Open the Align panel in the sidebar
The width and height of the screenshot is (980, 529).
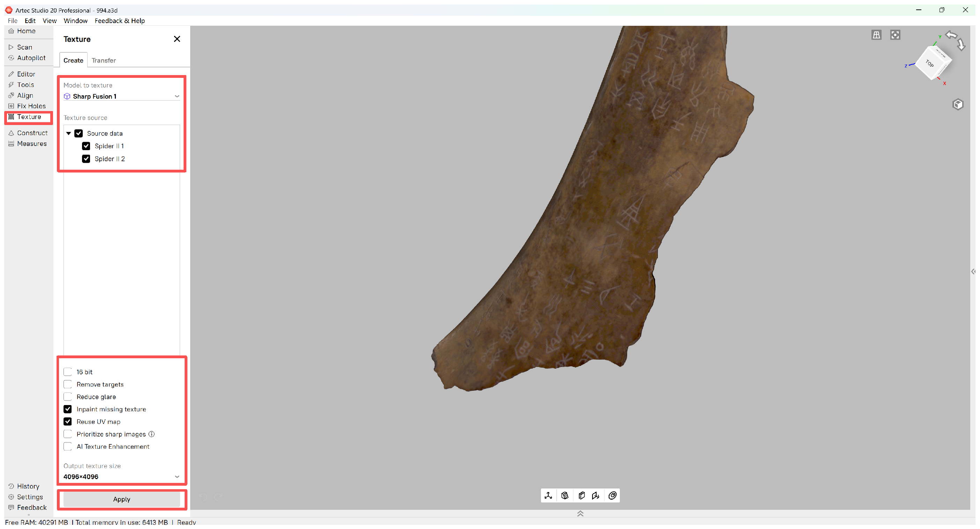click(21, 96)
